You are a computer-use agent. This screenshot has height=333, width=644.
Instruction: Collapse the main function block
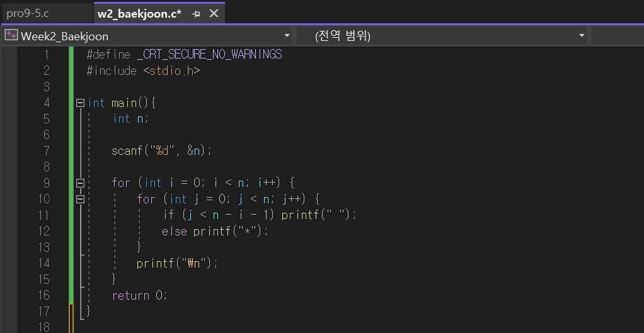click(80, 103)
